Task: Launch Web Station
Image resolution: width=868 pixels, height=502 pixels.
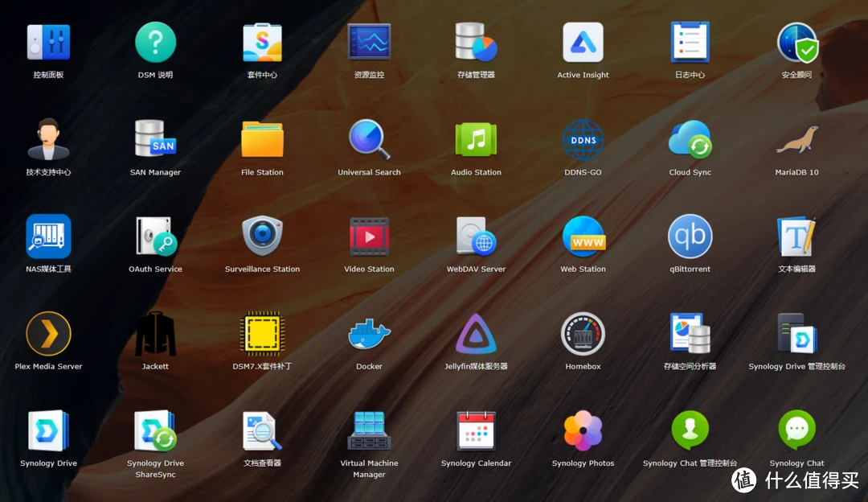Action: (x=583, y=237)
